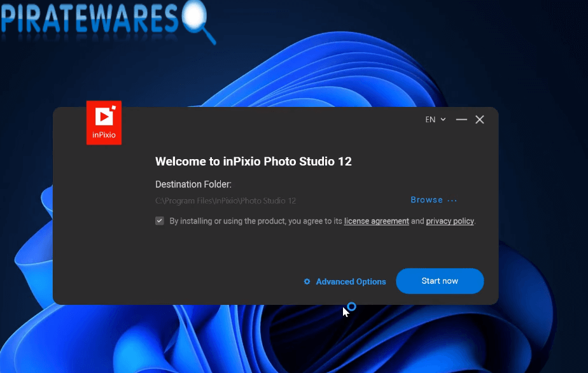Click the blue loading spinner below the window
This screenshot has height=373, width=588.
click(352, 307)
